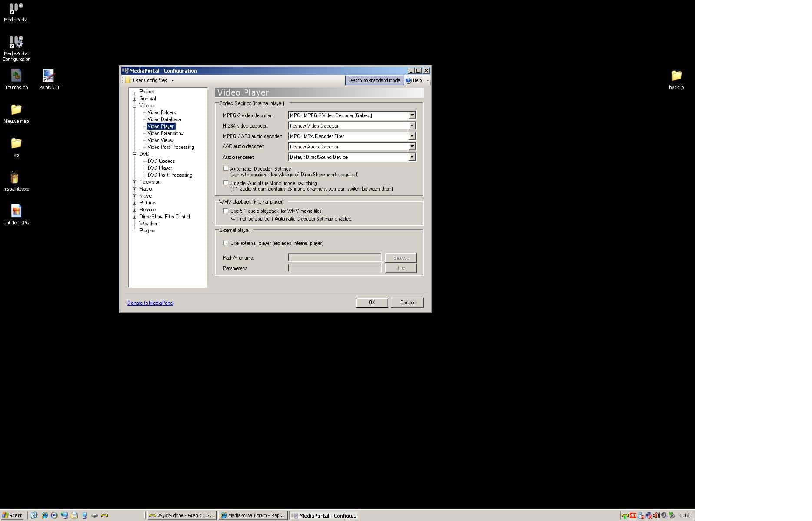Open the MediaPortal Configuration desktop shortcut

click(16, 48)
